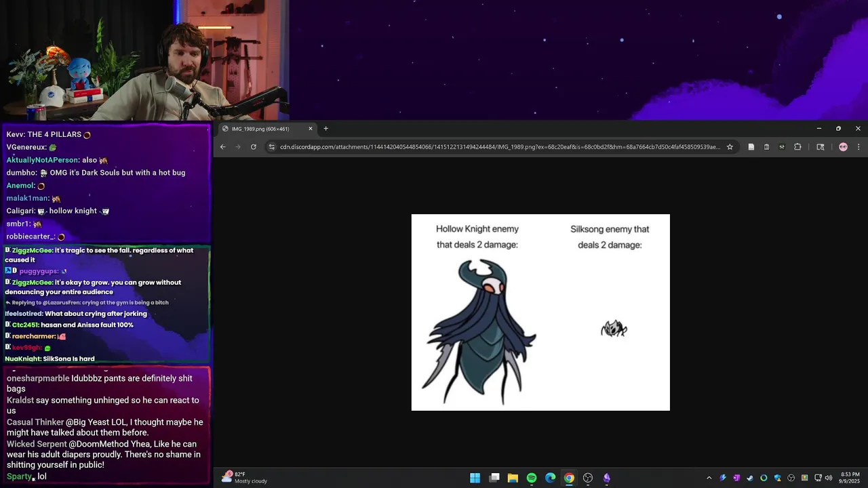Screen dimensions: 868x488
Task: Reload the Discord image page
Action: (x=254, y=147)
